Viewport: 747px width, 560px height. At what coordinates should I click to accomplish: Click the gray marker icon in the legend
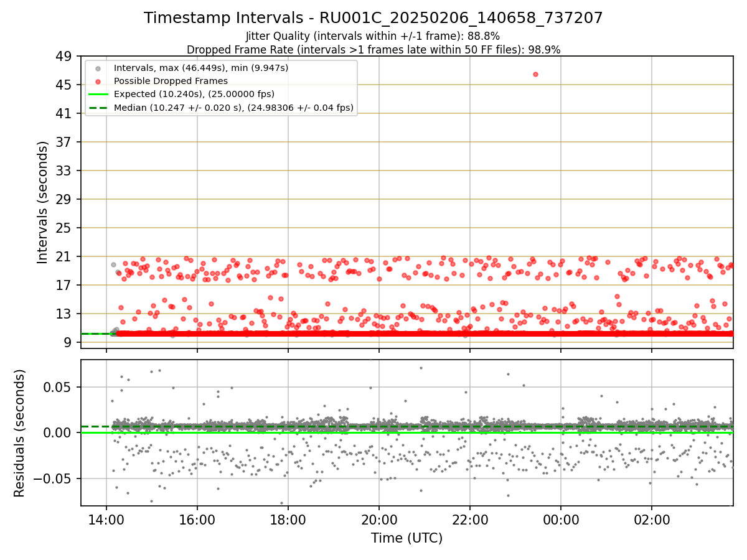98,68
